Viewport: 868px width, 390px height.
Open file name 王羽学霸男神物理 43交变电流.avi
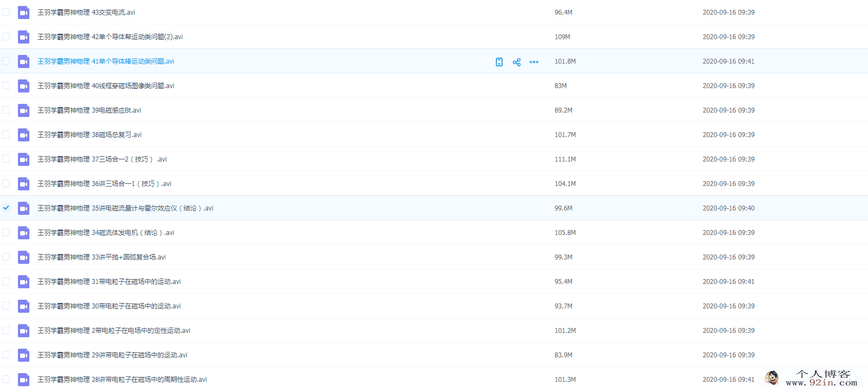(x=86, y=12)
